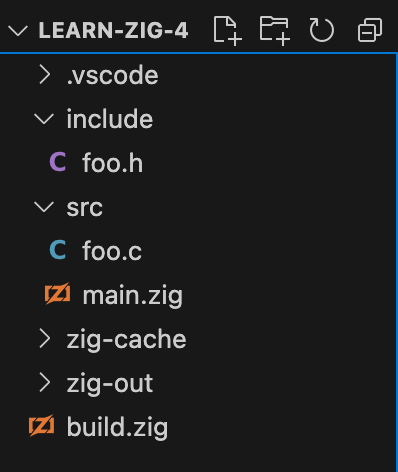Viewport: 398px width, 472px height.
Task: Collapse the src folder chevron
Action: coord(44,207)
